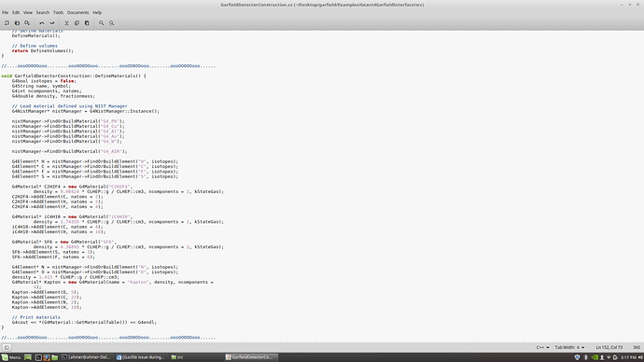The image size is (644, 362).
Task: Launch the terminal from panel launcher
Action: pyautogui.click(x=38, y=357)
